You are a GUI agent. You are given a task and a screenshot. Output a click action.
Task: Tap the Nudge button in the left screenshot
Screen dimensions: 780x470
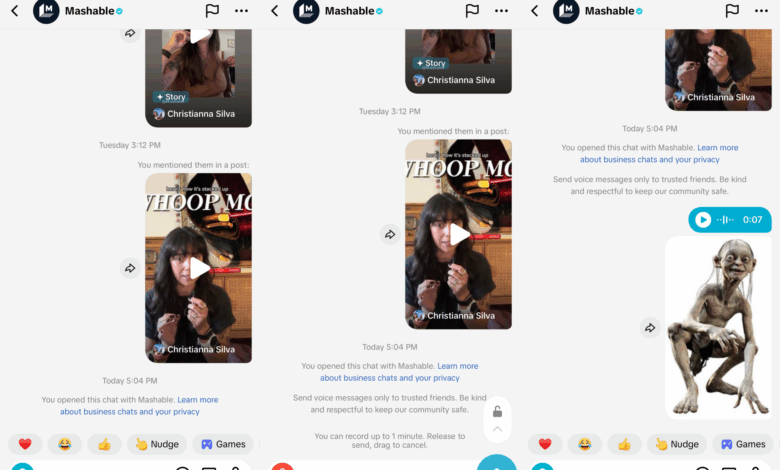[157, 444]
